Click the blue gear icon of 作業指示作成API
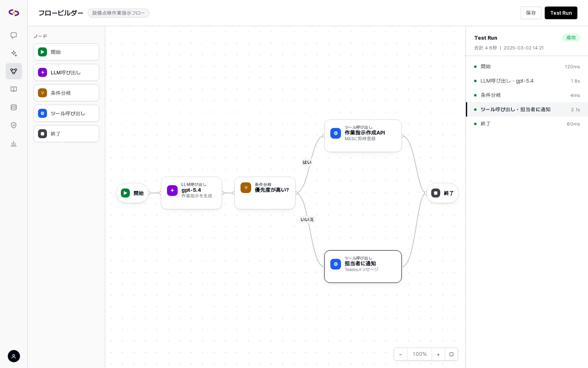Image resolution: width=588 pixels, height=368 pixels. tap(336, 133)
